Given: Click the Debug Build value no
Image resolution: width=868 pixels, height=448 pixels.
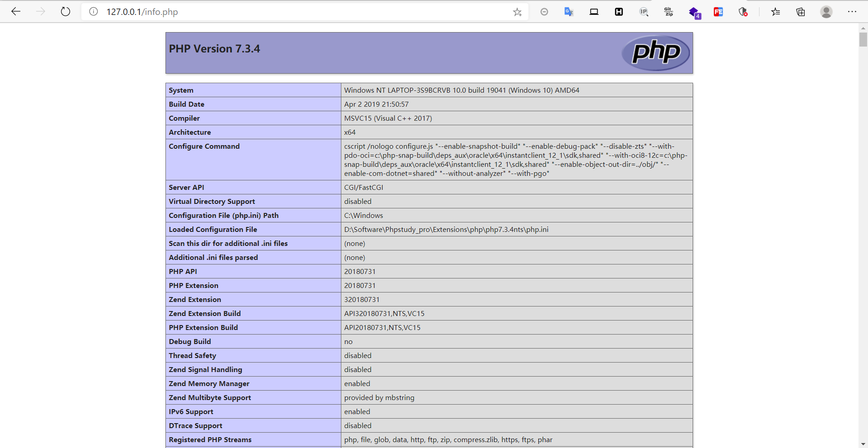Looking at the screenshot, I should pyautogui.click(x=348, y=342).
